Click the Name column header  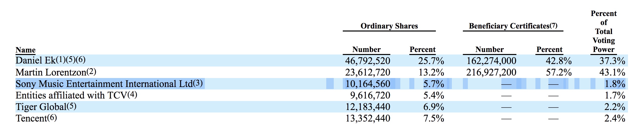[x=26, y=50]
